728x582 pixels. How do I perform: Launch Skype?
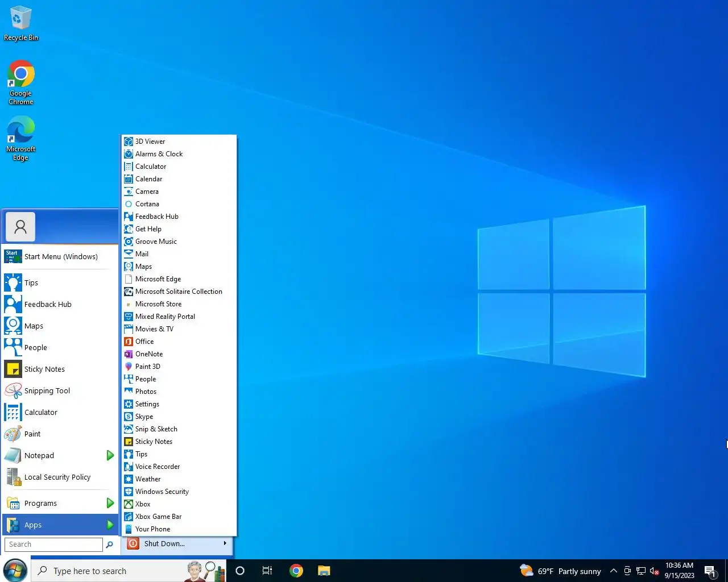[179, 417]
